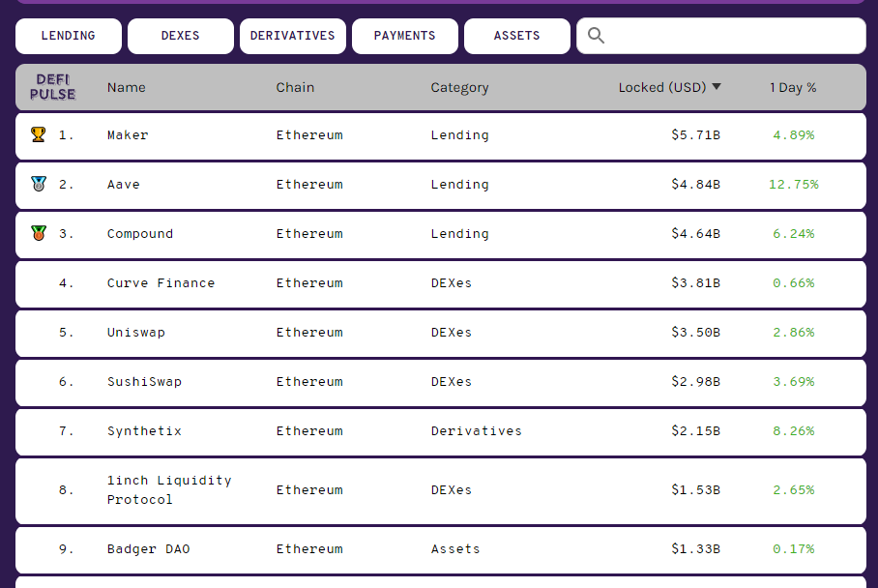Screen dimensions: 878x588
Task: Select the Assets filter button
Action: 516,36
